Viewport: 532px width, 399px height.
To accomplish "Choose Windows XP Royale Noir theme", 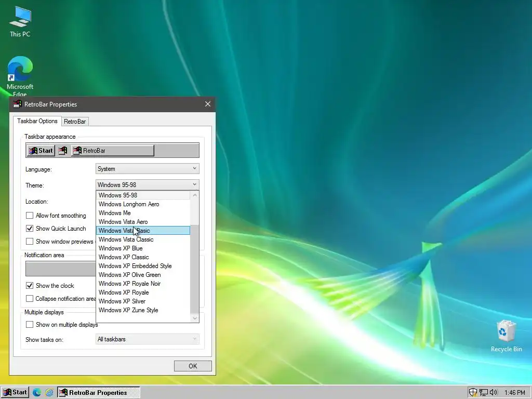I will pyautogui.click(x=143, y=283).
